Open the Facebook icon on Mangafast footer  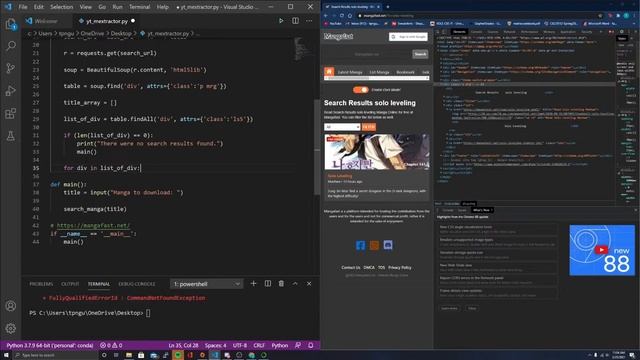(x=360, y=245)
